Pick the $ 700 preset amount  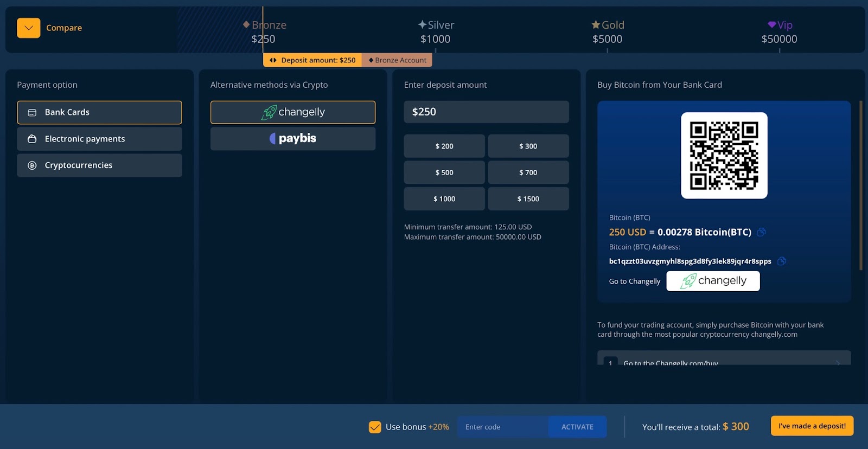click(x=528, y=172)
